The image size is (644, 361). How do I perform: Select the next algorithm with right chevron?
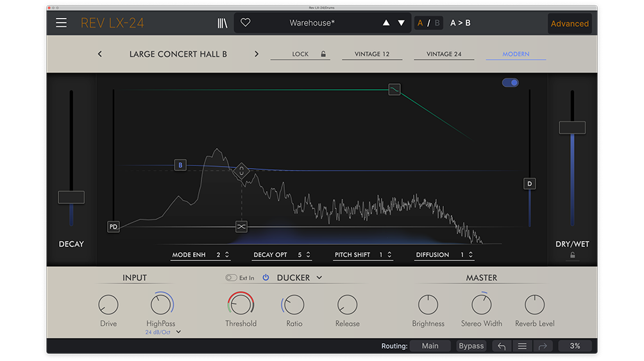point(257,54)
